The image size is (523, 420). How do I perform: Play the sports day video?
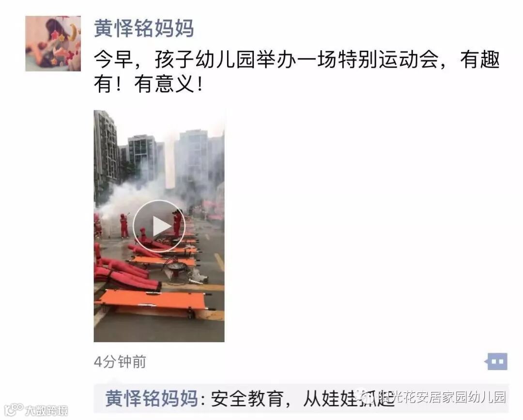pyautogui.click(x=159, y=226)
